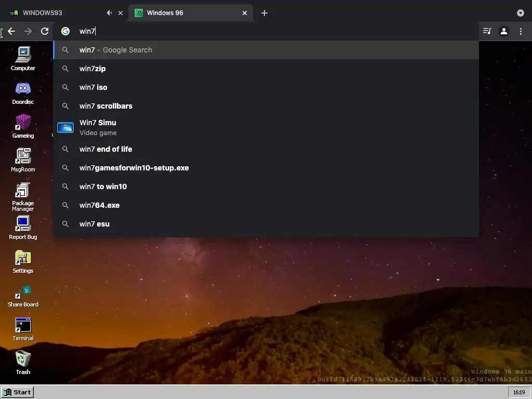Click the browser back arrow
The height and width of the screenshot is (399, 532).
[x=11, y=31]
